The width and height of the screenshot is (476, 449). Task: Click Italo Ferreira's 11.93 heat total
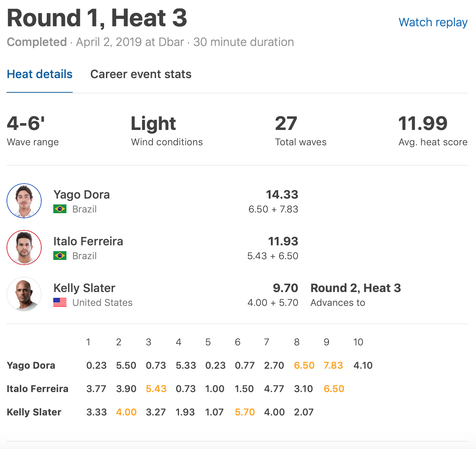[283, 241]
